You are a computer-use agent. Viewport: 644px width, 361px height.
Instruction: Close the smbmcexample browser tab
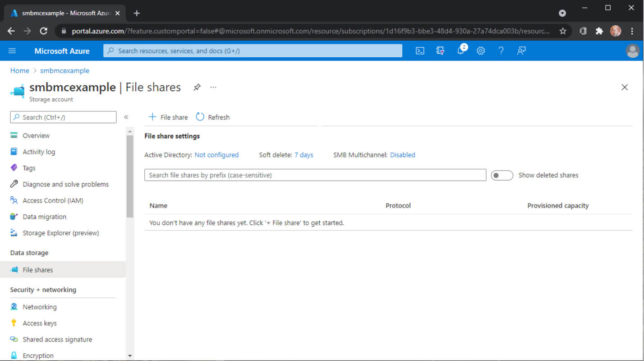118,13
